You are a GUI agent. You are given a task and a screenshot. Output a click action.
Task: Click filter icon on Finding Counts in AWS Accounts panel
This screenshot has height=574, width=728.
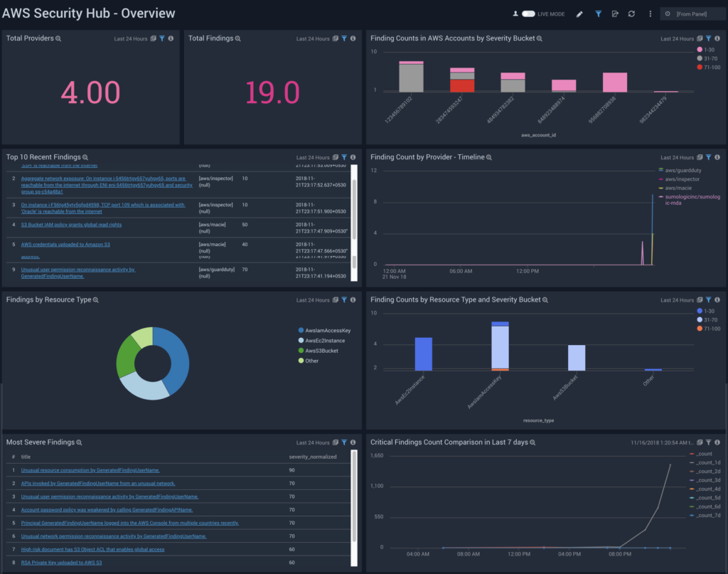click(x=709, y=38)
